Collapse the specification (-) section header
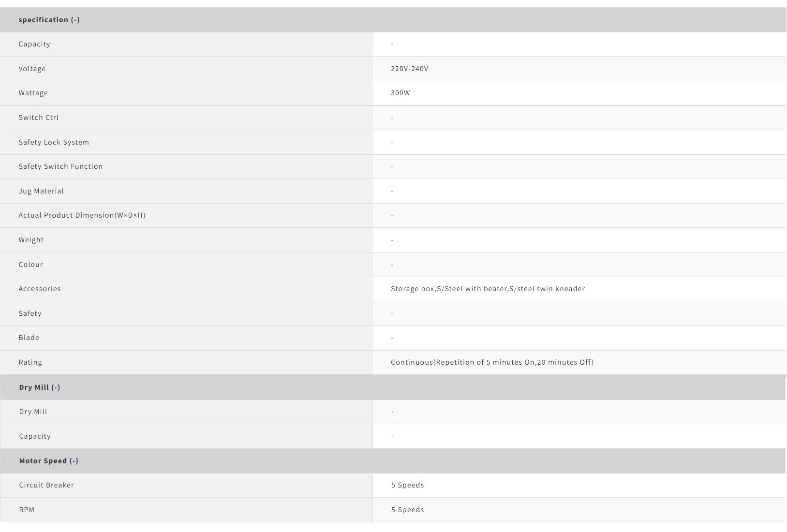 pos(49,20)
